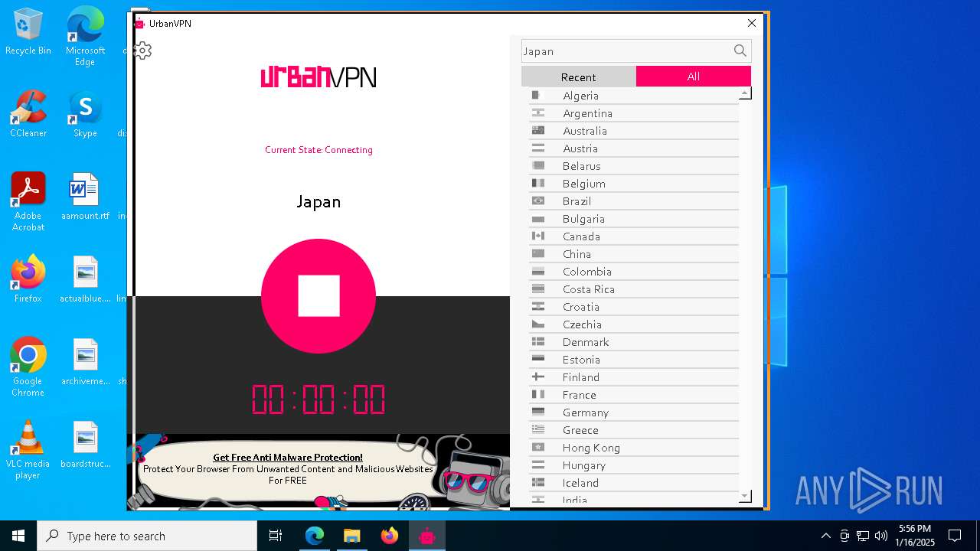980x551 pixels.
Task: Open VLC media player shortcut
Action: click(x=28, y=450)
